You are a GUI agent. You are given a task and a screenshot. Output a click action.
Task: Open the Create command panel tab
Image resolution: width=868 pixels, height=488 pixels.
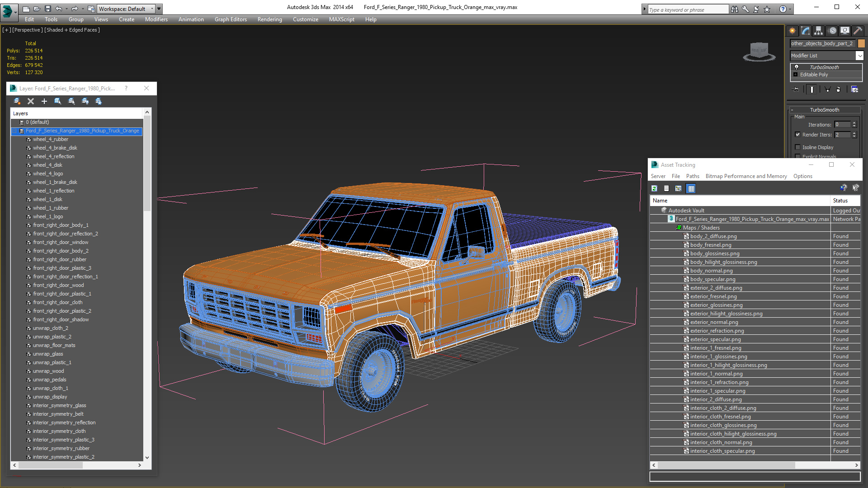[793, 31]
